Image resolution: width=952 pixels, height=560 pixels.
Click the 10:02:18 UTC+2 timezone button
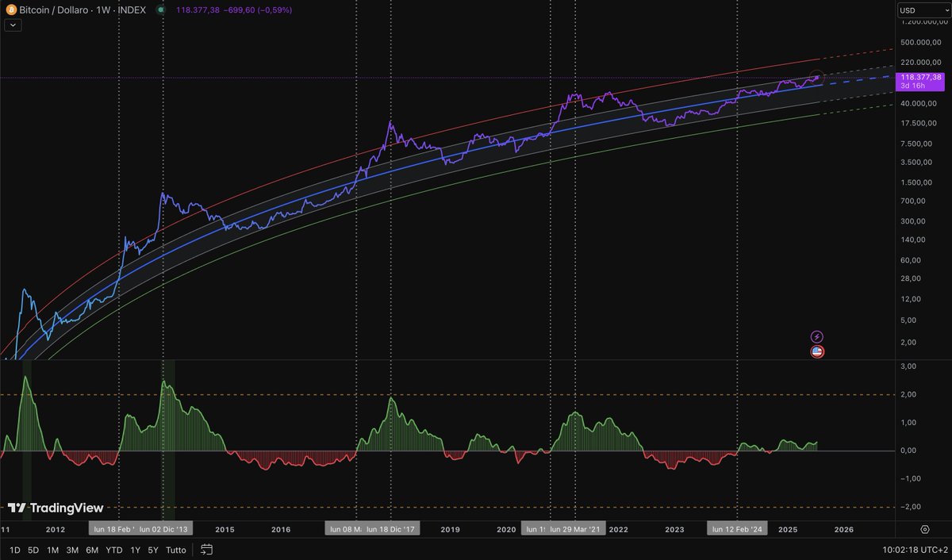click(x=914, y=550)
